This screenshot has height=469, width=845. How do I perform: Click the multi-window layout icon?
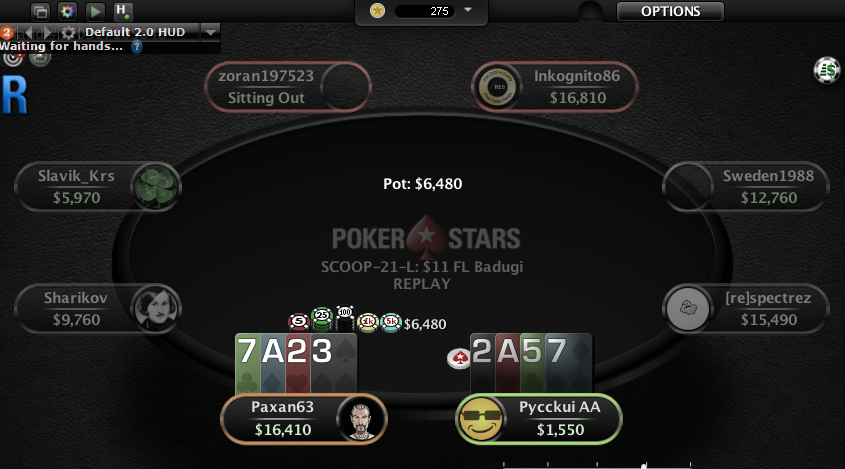(x=40, y=11)
